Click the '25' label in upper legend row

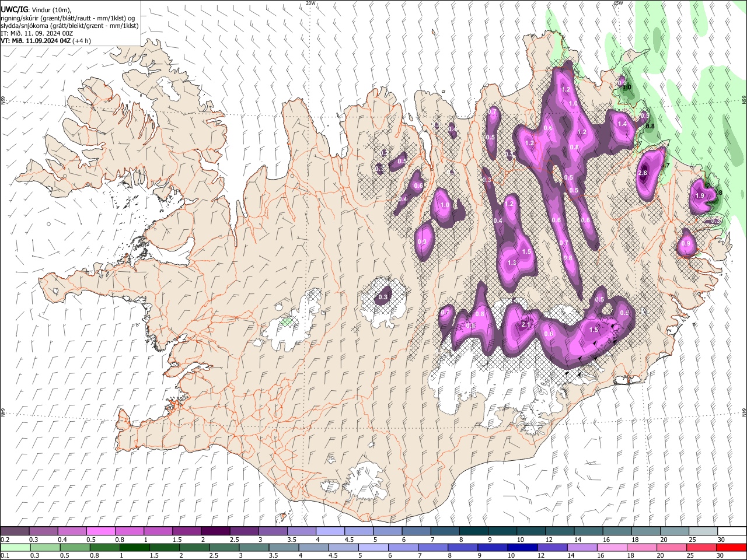pos(692,540)
